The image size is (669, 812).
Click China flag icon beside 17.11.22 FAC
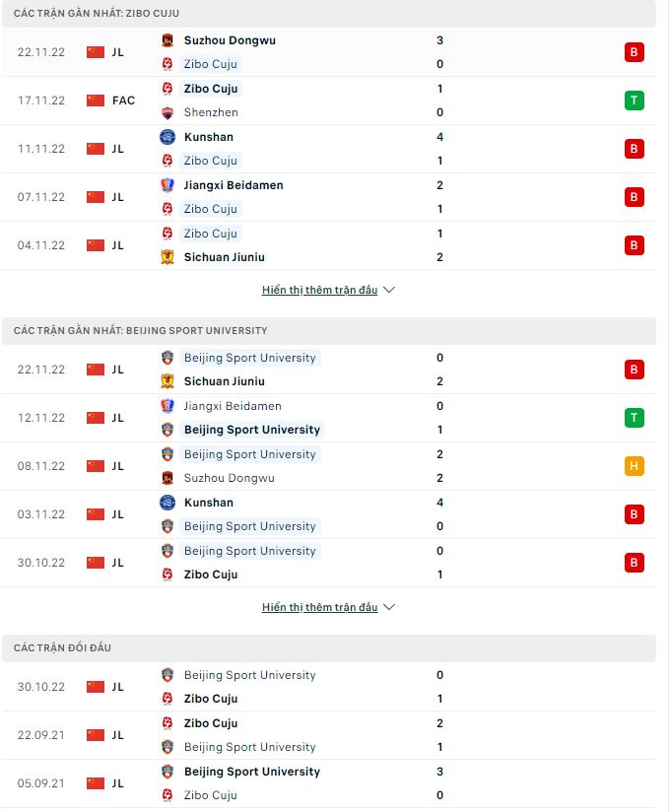coord(96,101)
